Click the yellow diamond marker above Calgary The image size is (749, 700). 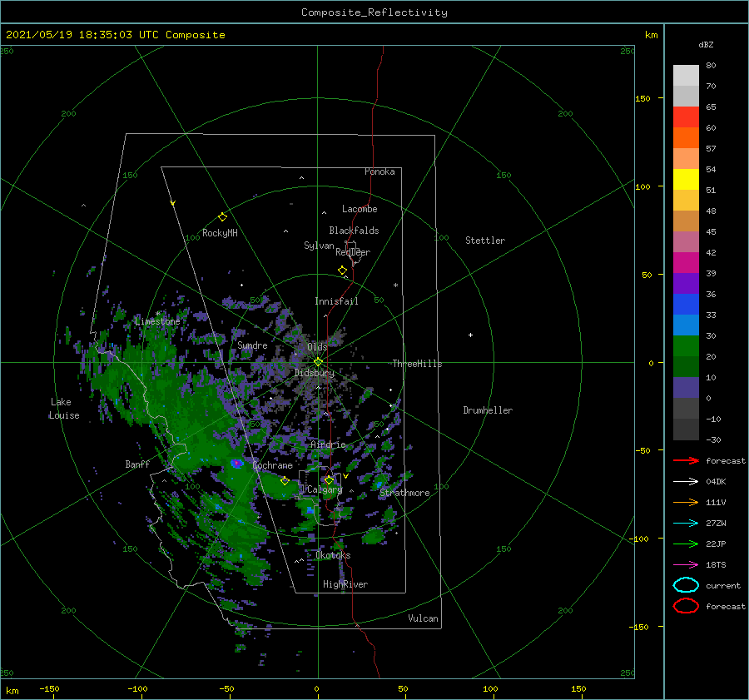[x=329, y=479]
